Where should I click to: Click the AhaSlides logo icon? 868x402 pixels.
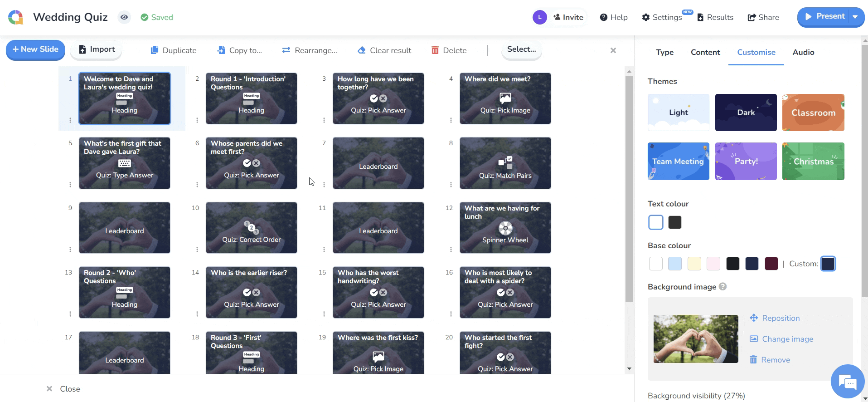coord(16,17)
